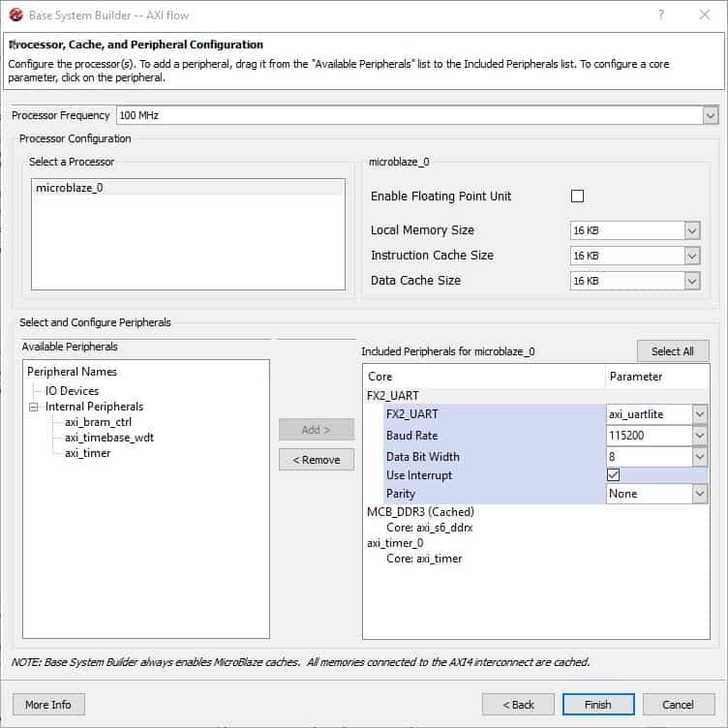Click the Select All button
The image size is (728, 728).
(672, 350)
